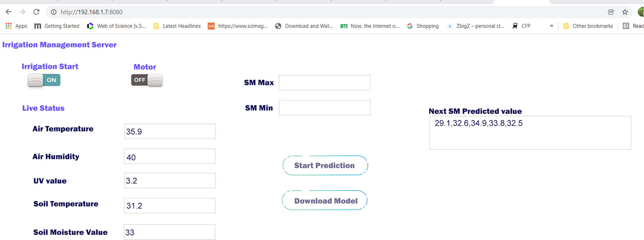644x240 pixels.
Task: Bookmark this page with star icon
Action: 625,12
